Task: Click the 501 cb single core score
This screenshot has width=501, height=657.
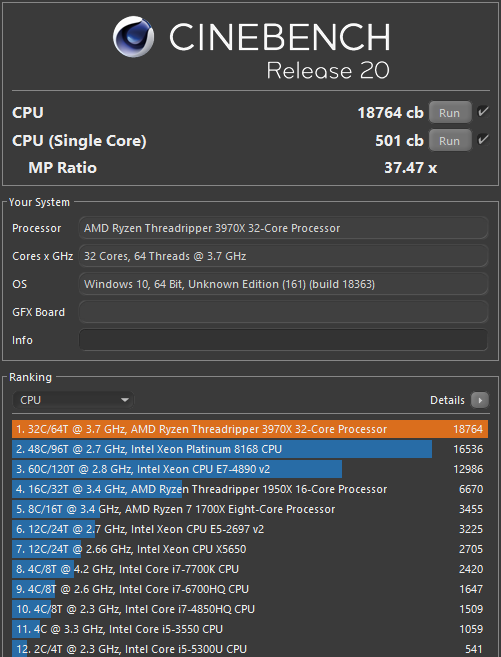Action: (399, 141)
